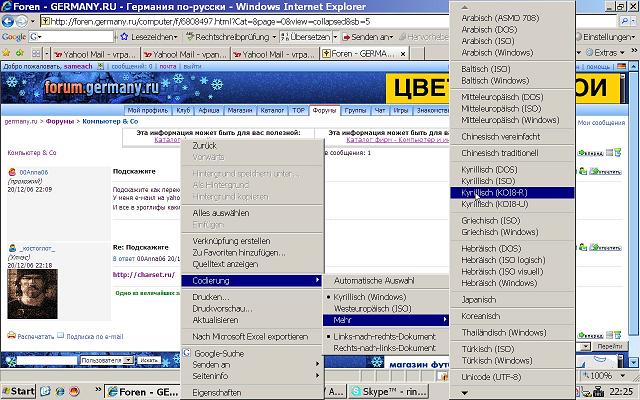Pick Arabisch (ASMO 708) encoding
The height and width of the screenshot is (400, 640).
[512, 18]
